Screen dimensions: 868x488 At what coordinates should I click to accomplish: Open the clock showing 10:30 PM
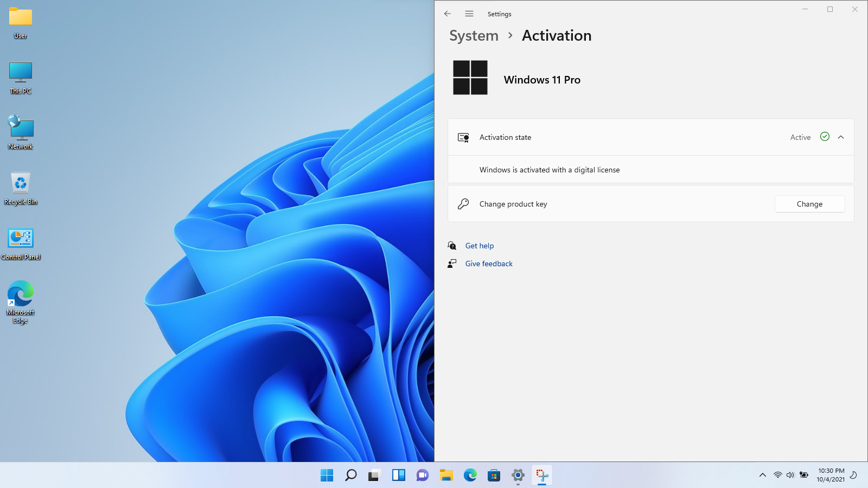(831, 475)
